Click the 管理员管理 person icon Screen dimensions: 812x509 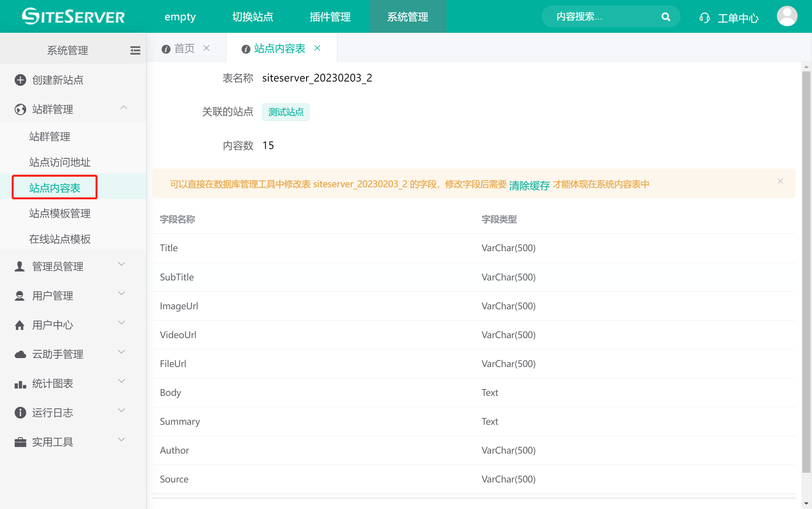point(20,266)
